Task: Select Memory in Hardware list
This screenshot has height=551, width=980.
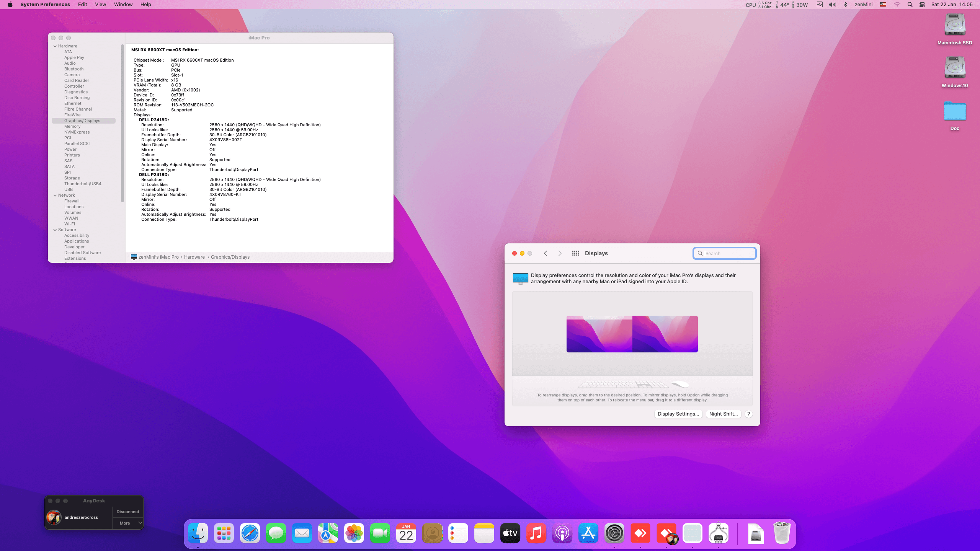Action: coord(72,127)
